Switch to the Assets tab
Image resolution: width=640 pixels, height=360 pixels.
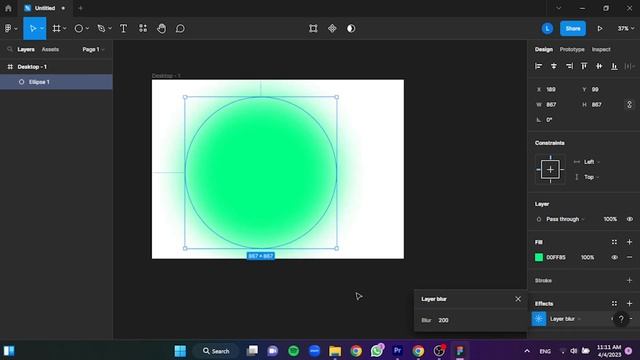(50, 49)
